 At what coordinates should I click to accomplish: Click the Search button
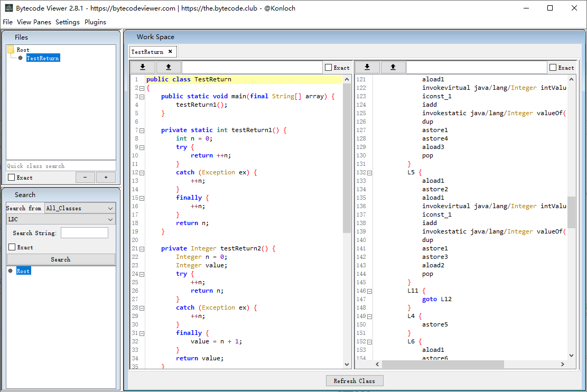(61, 259)
